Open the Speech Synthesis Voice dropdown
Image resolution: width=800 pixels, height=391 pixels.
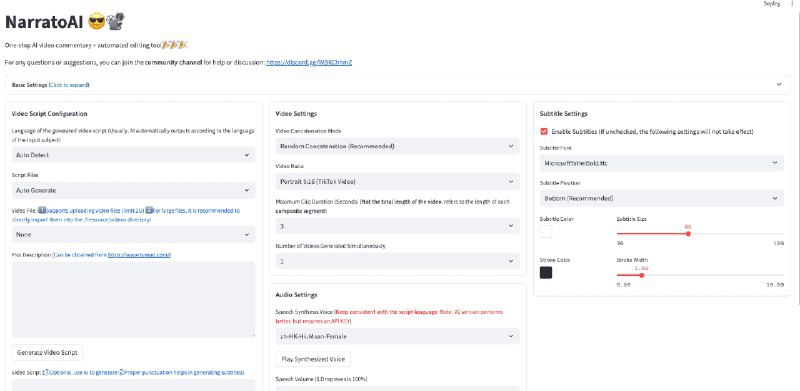point(397,336)
